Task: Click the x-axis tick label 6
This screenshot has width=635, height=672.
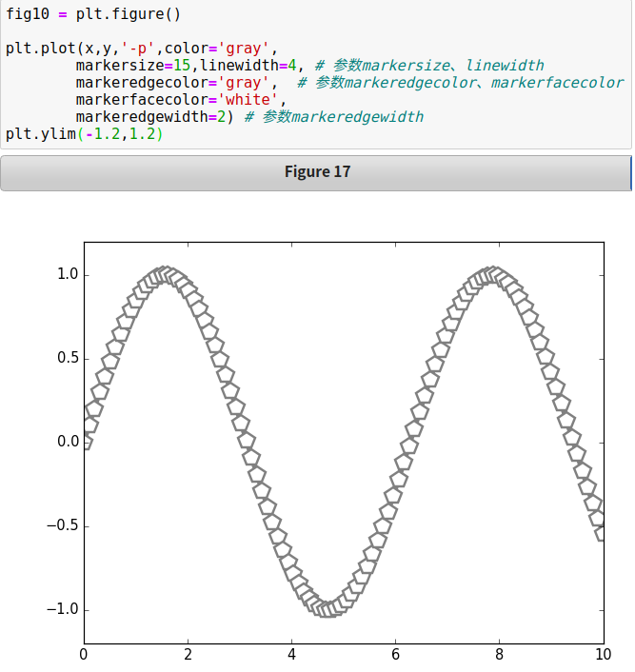Action: pos(395,655)
